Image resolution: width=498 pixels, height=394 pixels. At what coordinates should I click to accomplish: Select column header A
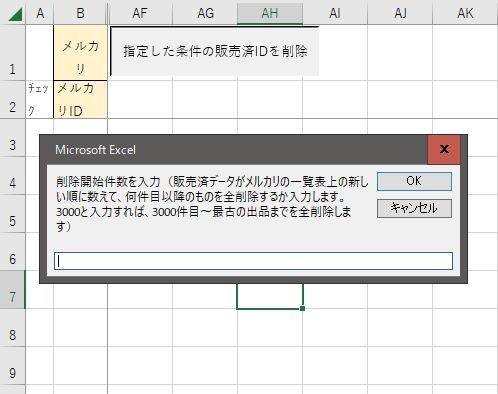pos(40,13)
